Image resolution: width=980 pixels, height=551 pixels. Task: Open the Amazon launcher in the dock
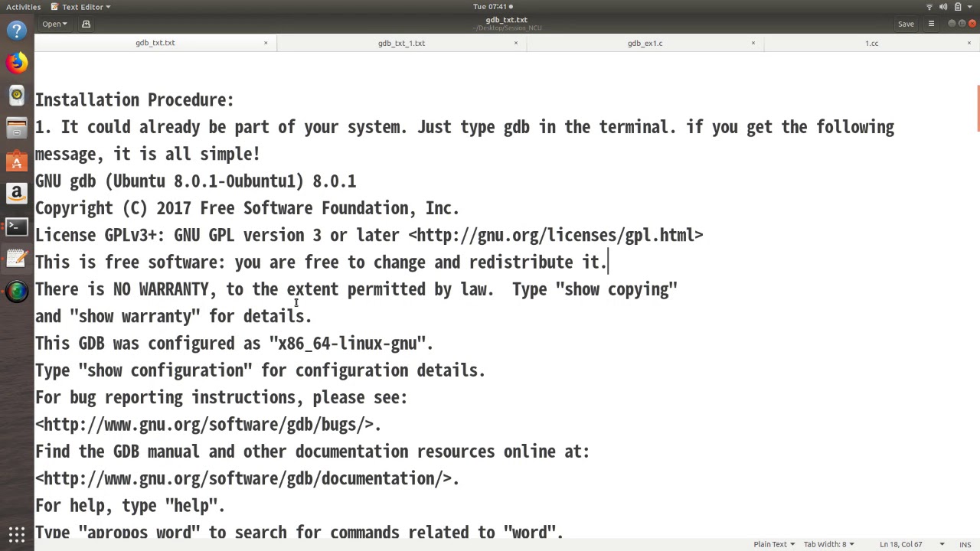pyautogui.click(x=17, y=194)
